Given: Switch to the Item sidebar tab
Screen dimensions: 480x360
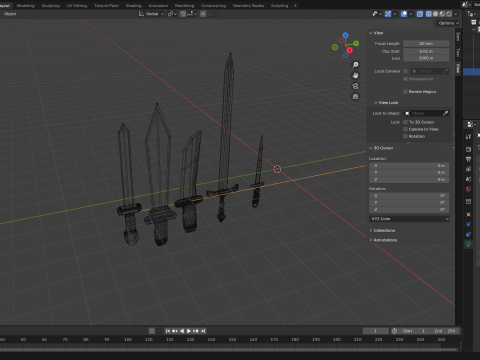Looking at the screenshot, I should tap(458, 37).
